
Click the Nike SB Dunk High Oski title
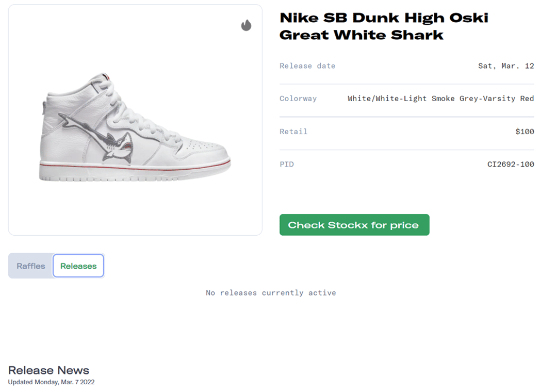click(x=384, y=26)
